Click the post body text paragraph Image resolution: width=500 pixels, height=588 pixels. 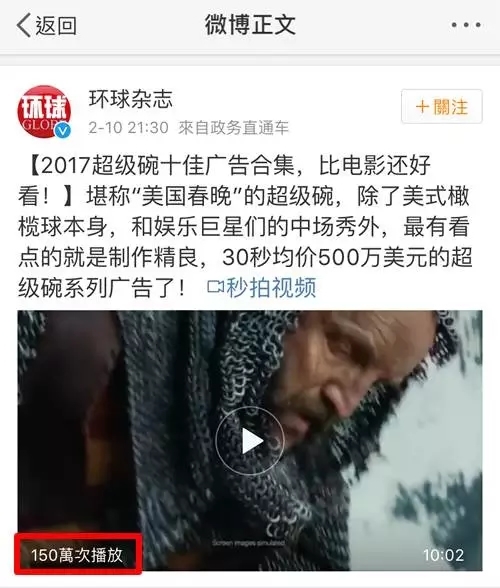click(245, 226)
